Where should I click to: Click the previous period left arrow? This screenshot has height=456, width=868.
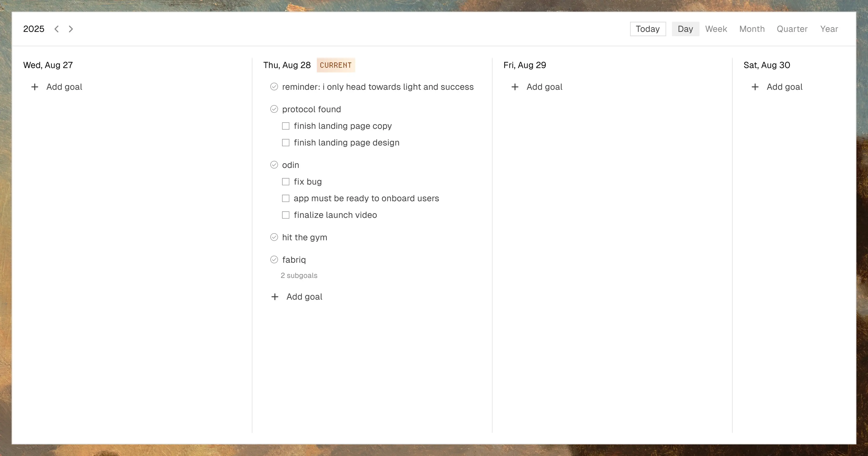coord(57,29)
